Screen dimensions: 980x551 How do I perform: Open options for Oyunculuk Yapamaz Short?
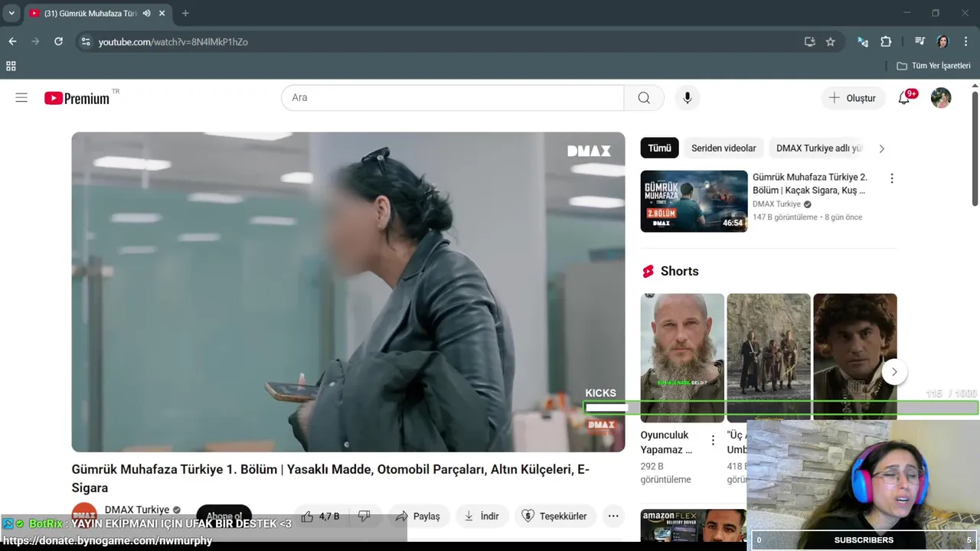click(713, 441)
